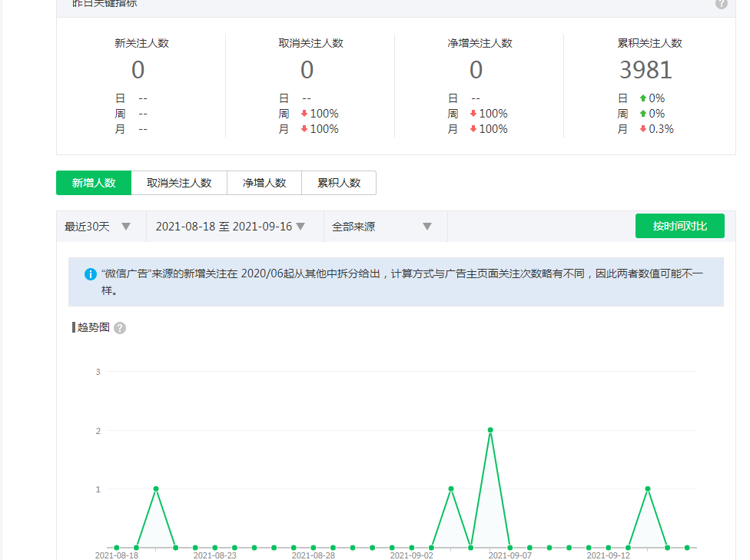Screen dimensions: 750x560
Task: Click red down arrow for monthly 取消关注 change
Action: (x=304, y=129)
